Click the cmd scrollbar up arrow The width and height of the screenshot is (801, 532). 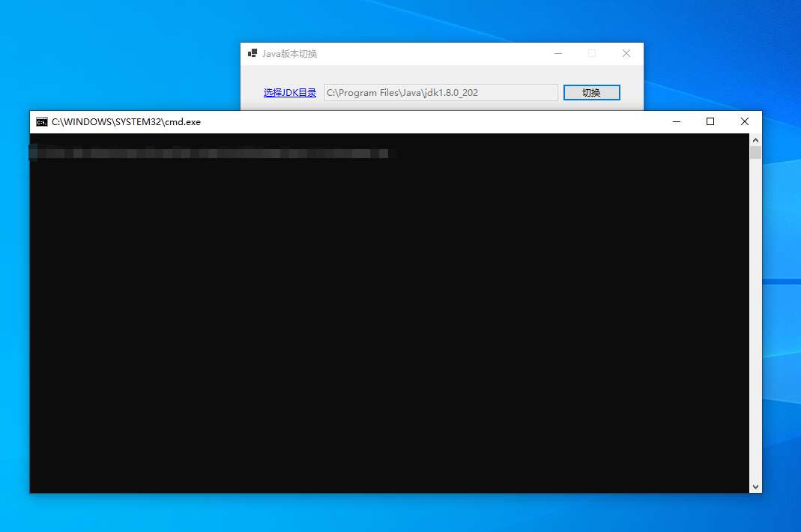[x=755, y=139]
